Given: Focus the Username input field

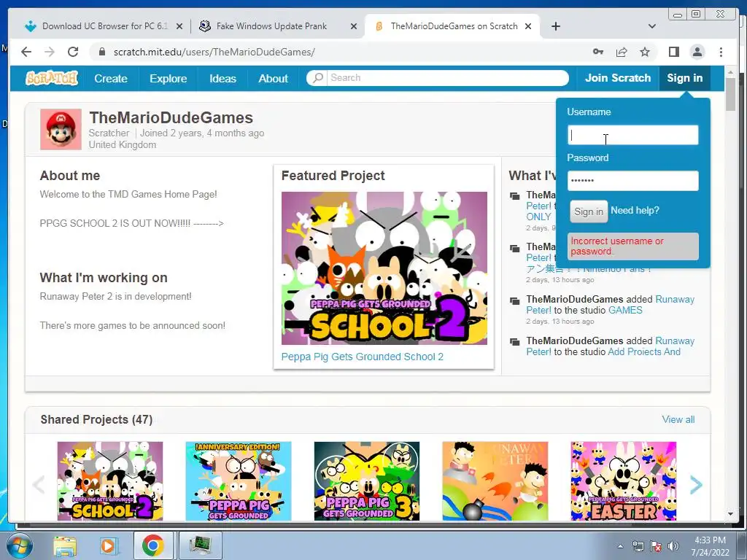Looking at the screenshot, I should 632,135.
